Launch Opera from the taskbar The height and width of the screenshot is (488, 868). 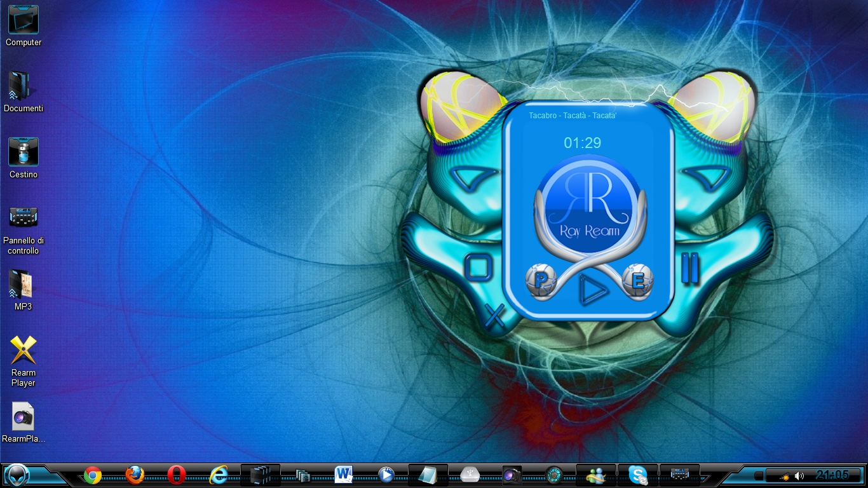pyautogui.click(x=177, y=475)
